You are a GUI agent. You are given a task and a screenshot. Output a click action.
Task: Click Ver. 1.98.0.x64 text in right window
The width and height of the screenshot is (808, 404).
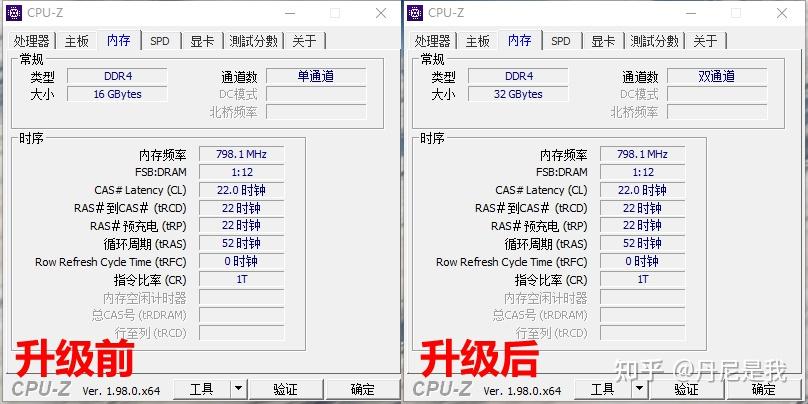click(522, 391)
